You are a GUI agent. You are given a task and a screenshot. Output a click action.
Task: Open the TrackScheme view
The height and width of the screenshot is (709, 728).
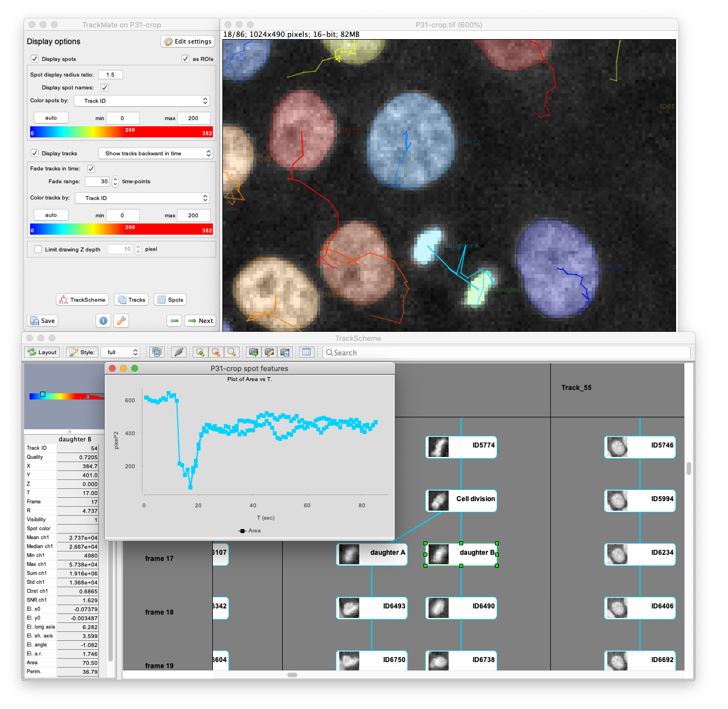pyautogui.click(x=82, y=299)
